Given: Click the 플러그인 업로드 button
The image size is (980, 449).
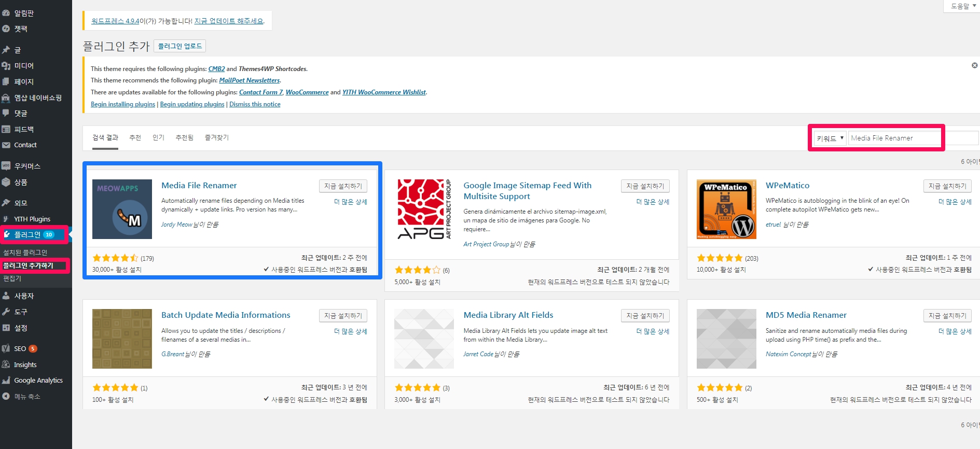Looking at the screenshot, I should pyautogui.click(x=180, y=46).
